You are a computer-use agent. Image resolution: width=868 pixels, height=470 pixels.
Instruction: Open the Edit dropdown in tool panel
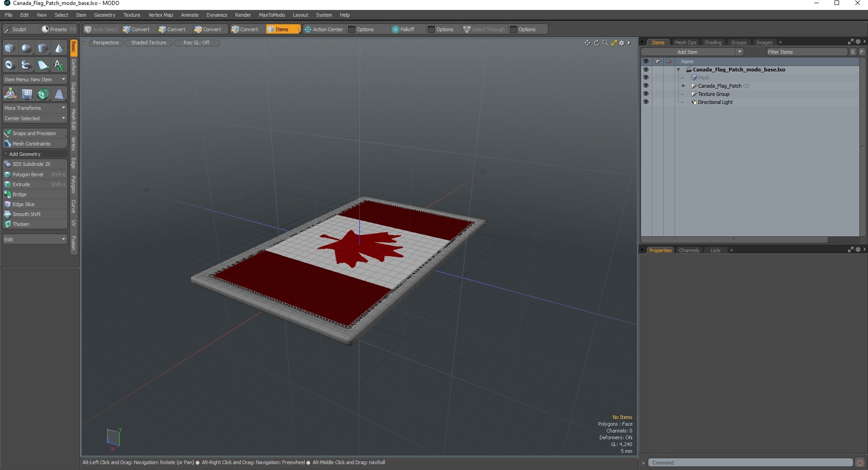tap(35, 240)
